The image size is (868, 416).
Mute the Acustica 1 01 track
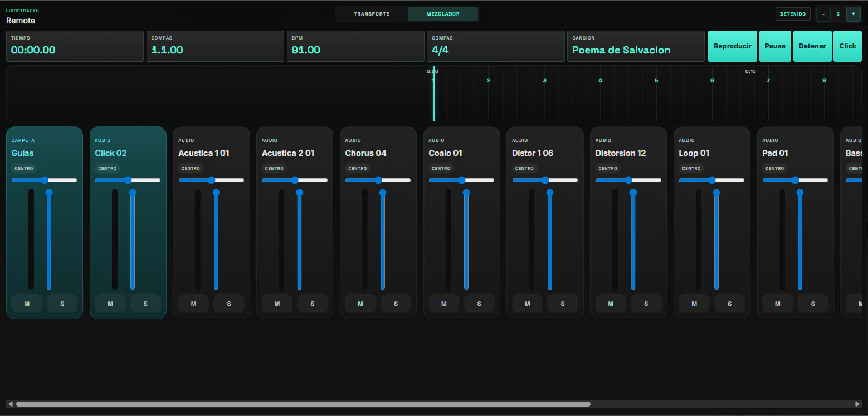coord(193,304)
